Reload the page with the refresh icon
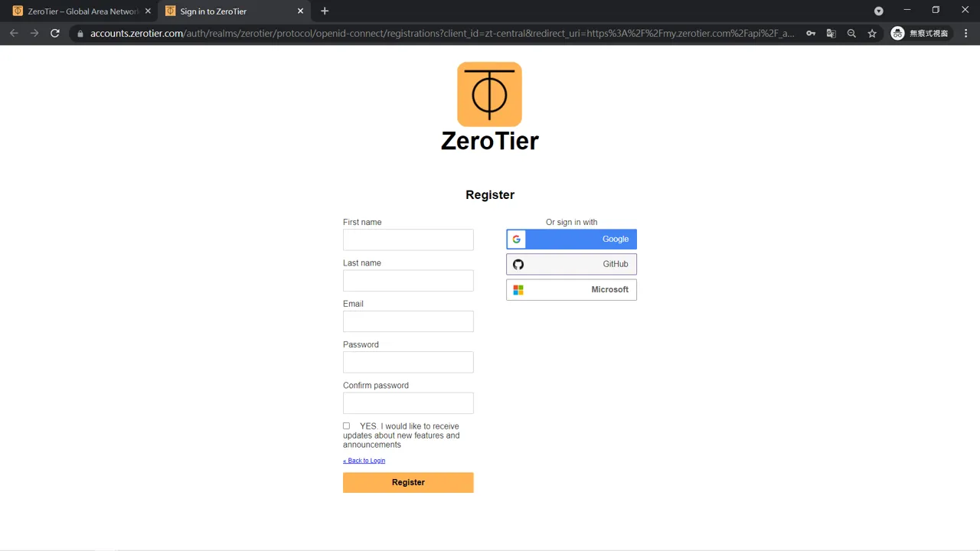 pyautogui.click(x=55, y=34)
